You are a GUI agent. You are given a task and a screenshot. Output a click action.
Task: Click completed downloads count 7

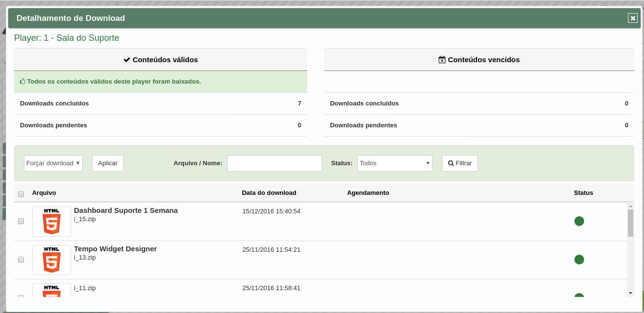[299, 104]
